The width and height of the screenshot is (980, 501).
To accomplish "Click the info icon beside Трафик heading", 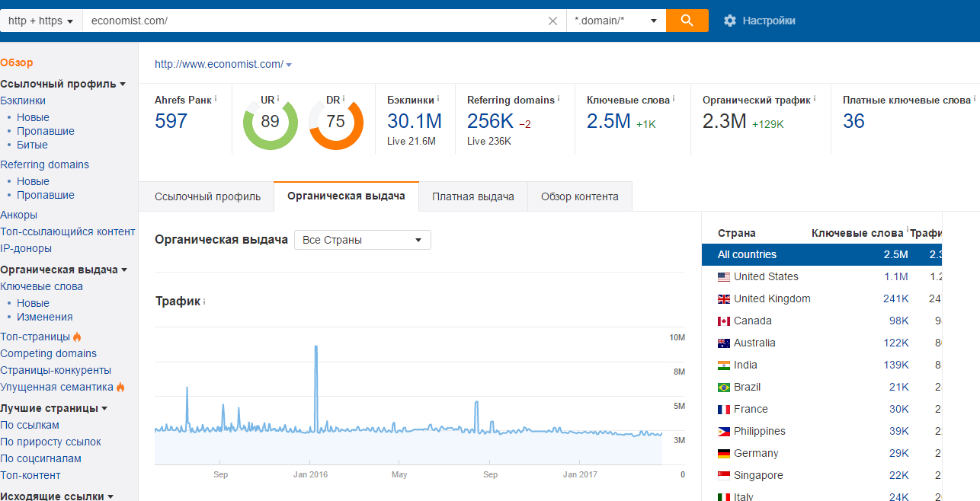I will (x=204, y=302).
